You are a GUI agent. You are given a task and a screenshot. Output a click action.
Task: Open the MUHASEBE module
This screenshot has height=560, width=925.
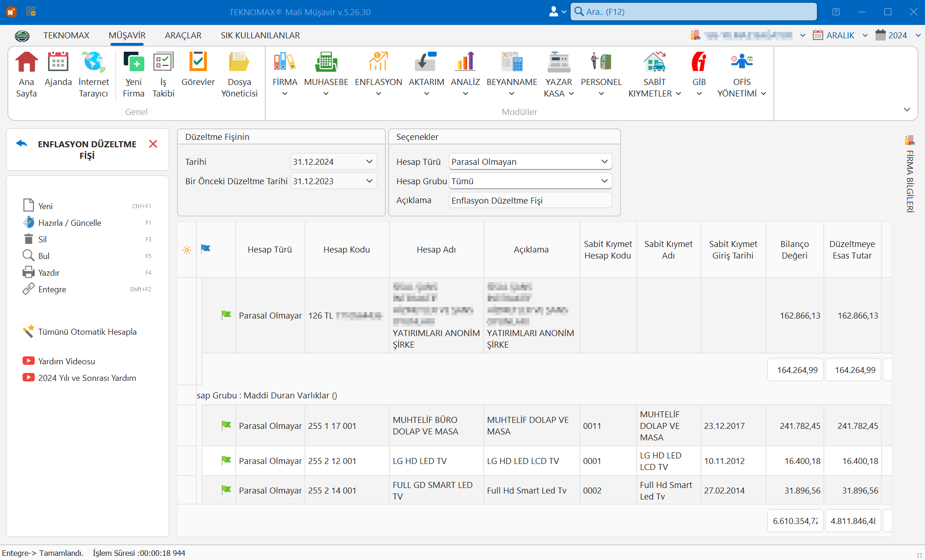[326, 74]
